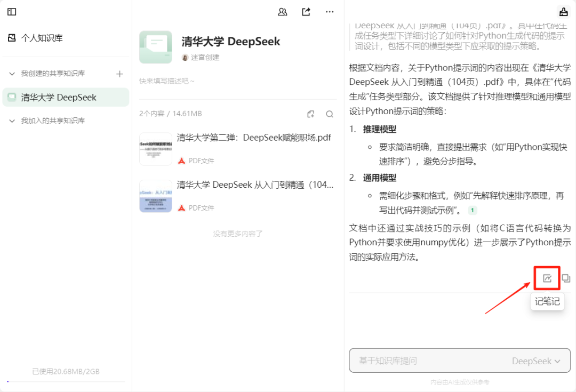Toggle the more options (...) menu
This screenshot has width=576, height=392.
(329, 12)
